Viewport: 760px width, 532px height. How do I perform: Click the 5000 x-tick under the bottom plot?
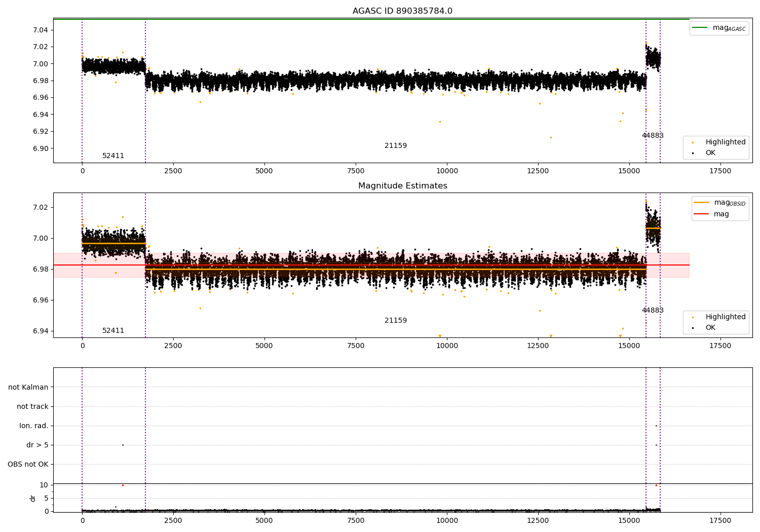click(x=264, y=520)
